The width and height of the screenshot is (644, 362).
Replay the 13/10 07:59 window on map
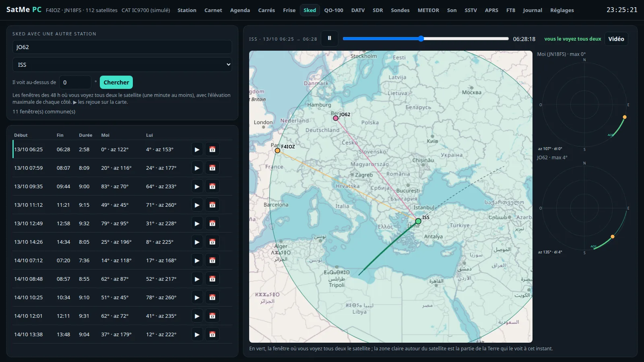pyautogui.click(x=197, y=168)
